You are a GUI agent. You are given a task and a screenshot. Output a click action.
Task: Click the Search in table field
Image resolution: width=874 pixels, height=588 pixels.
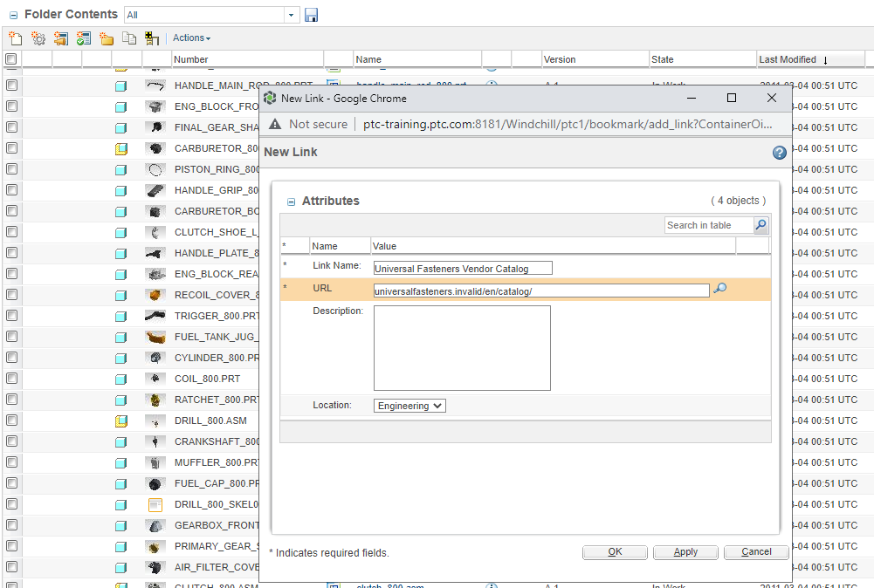[709, 225]
